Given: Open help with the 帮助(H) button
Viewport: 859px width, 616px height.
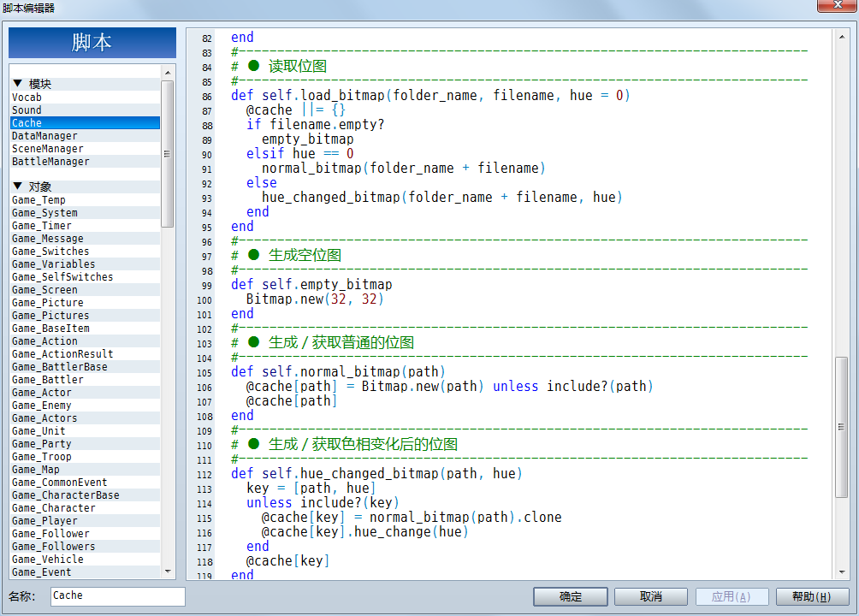Looking at the screenshot, I should 812,596.
